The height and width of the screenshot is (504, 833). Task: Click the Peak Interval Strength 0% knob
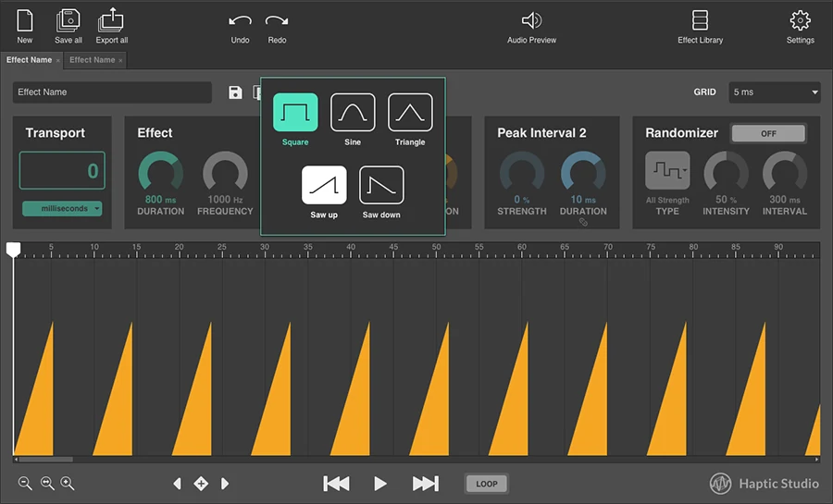[x=522, y=172]
